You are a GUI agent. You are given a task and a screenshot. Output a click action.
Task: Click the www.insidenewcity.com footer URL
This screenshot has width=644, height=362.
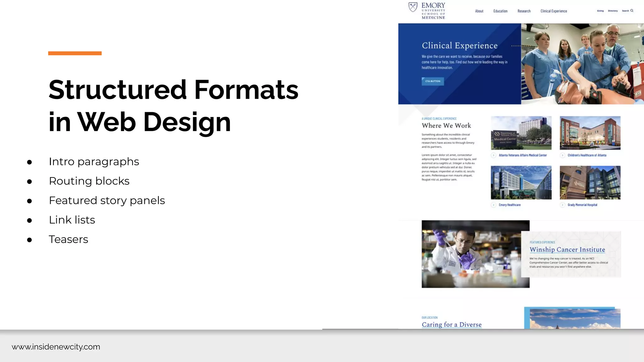point(56,347)
